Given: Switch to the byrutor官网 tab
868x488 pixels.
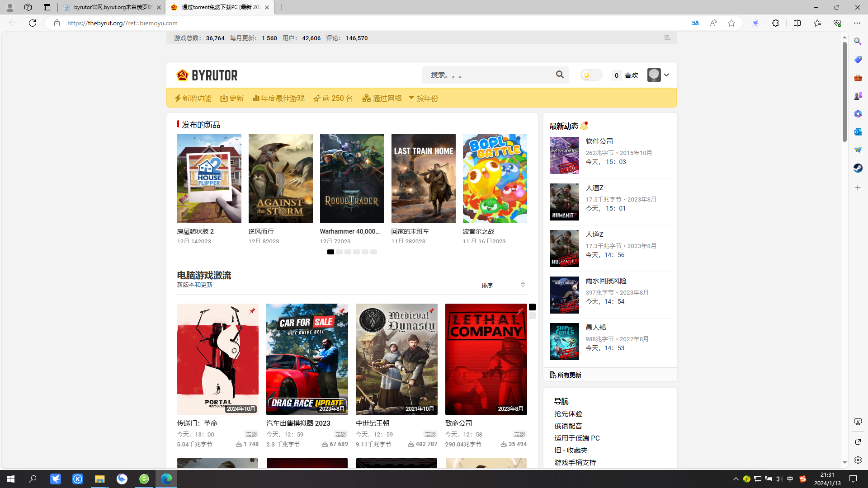Looking at the screenshot, I should (111, 7).
